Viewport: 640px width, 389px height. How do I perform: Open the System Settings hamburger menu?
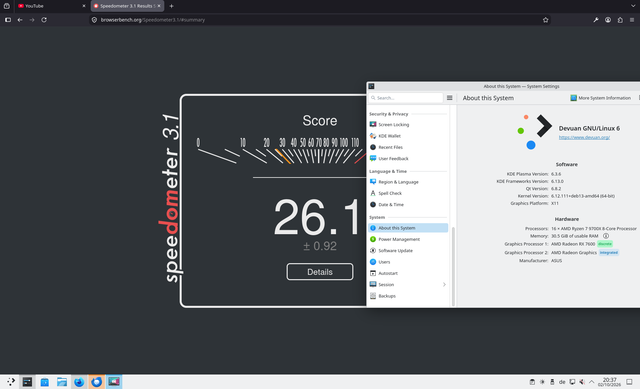[x=449, y=98]
